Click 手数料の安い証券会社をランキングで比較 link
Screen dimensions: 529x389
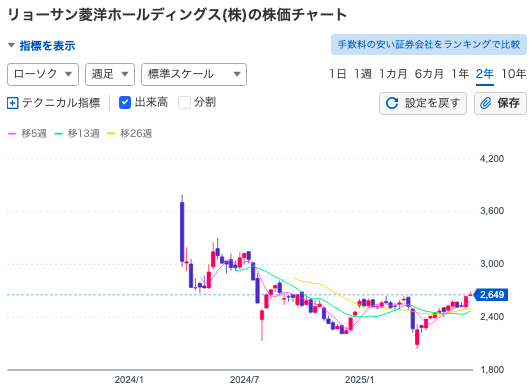point(429,45)
